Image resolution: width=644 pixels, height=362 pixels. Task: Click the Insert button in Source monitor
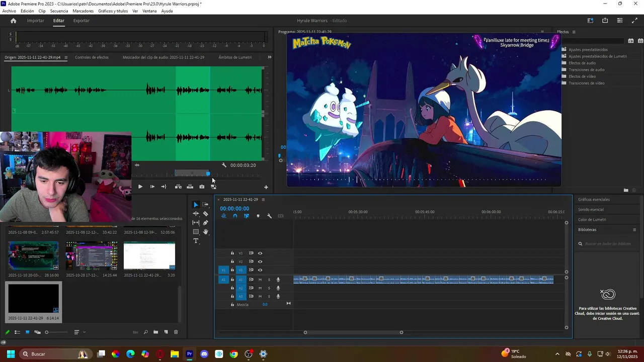click(178, 187)
